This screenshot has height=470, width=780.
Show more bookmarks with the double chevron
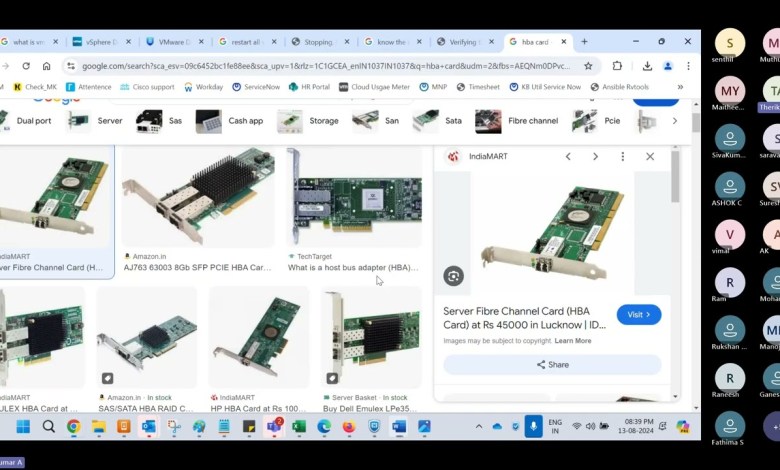(x=680, y=87)
